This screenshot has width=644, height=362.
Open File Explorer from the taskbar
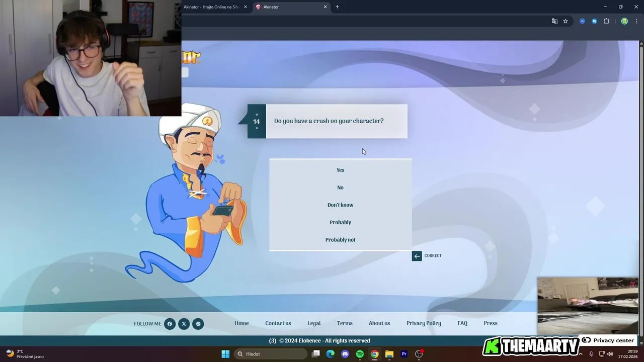point(389,354)
